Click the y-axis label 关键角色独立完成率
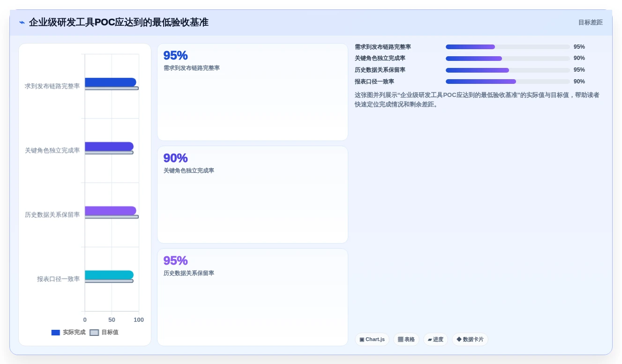 coord(52,150)
